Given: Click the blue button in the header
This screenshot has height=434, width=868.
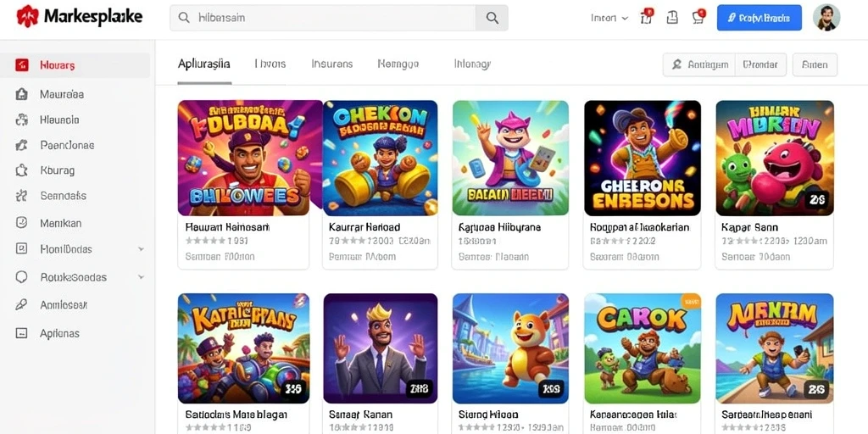Looking at the screenshot, I should click(x=759, y=18).
